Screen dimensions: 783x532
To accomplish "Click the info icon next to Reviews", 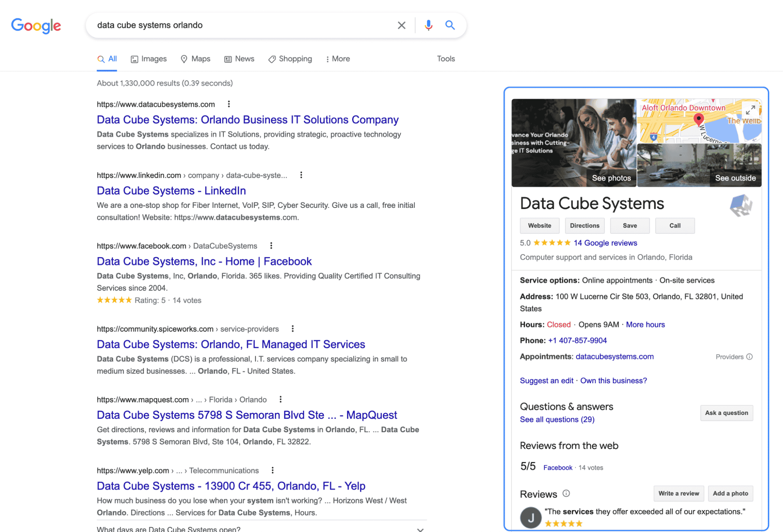I will pos(566,494).
